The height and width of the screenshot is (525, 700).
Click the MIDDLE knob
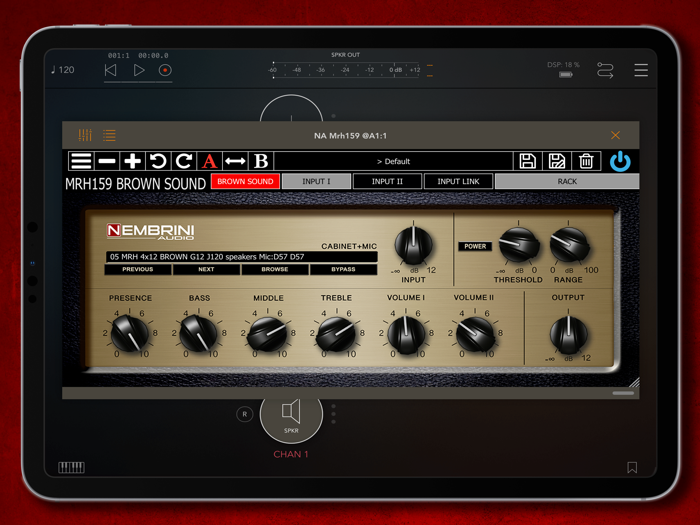pyautogui.click(x=268, y=333)
